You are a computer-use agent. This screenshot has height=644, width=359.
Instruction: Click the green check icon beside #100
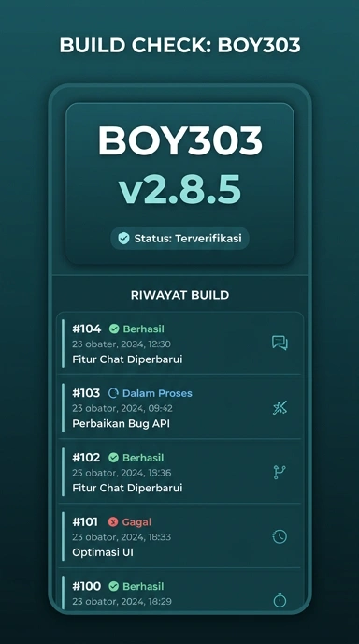(x=114, y=586)
